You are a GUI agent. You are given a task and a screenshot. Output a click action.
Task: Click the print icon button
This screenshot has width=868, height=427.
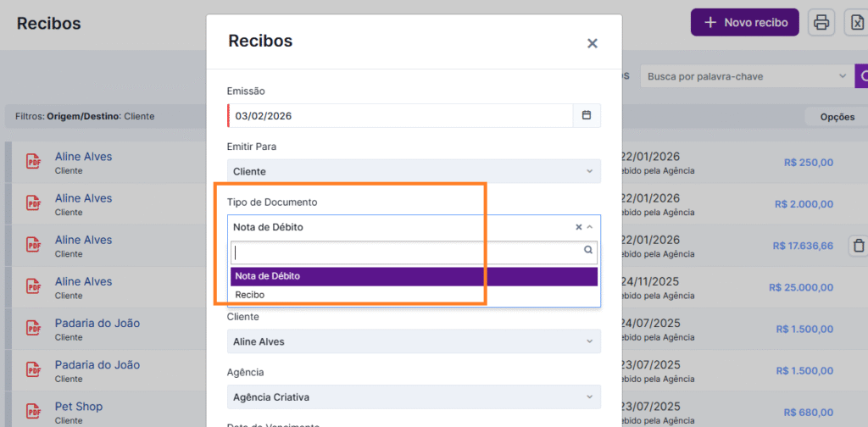point(821,23)
